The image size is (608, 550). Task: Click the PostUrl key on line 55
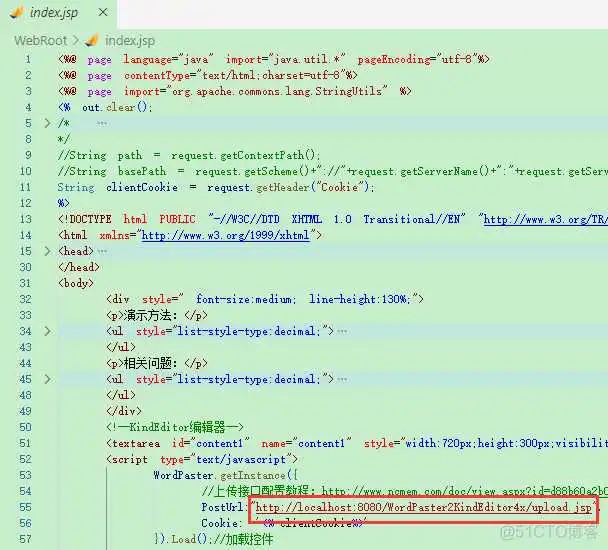pyautogui.click(x=223, y=507)
